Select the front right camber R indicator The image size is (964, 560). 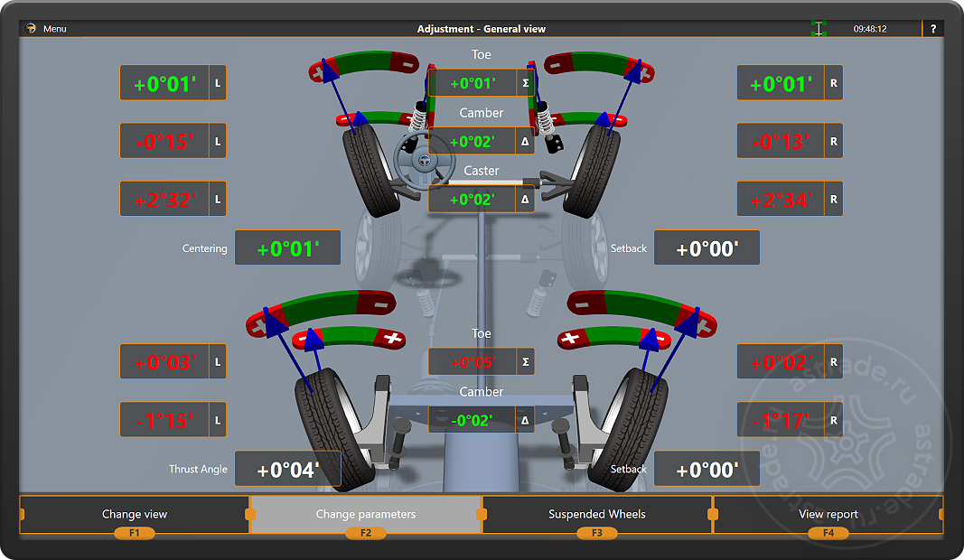tap(834, 142)
